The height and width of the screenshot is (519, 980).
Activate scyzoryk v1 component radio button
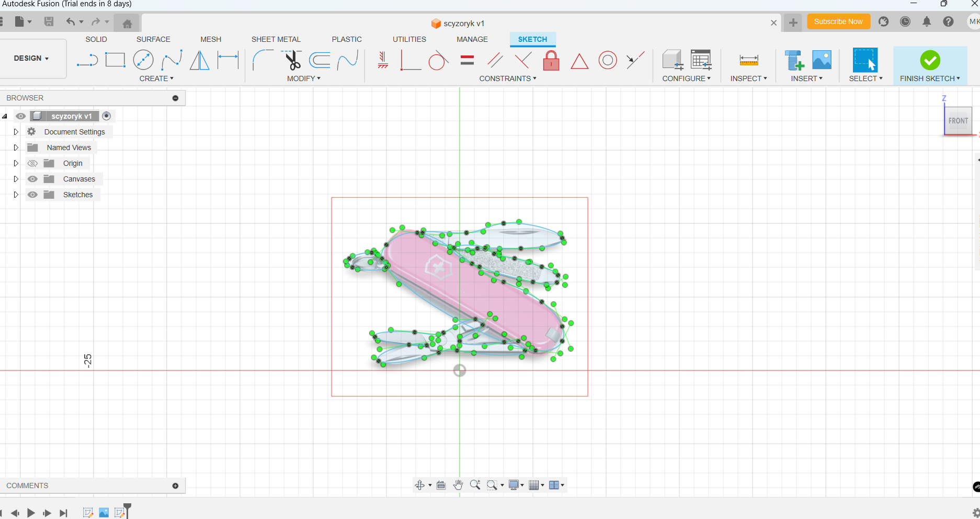click(107, 116)
